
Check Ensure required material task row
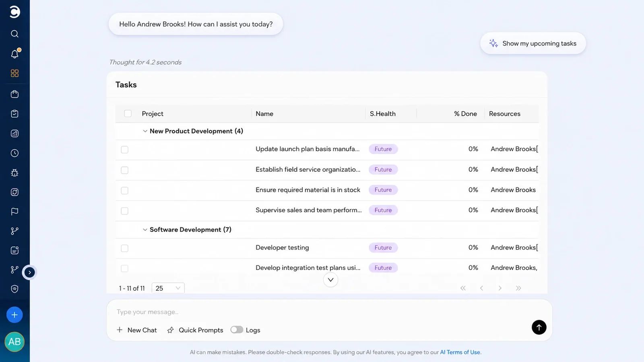tap(125, 191)
